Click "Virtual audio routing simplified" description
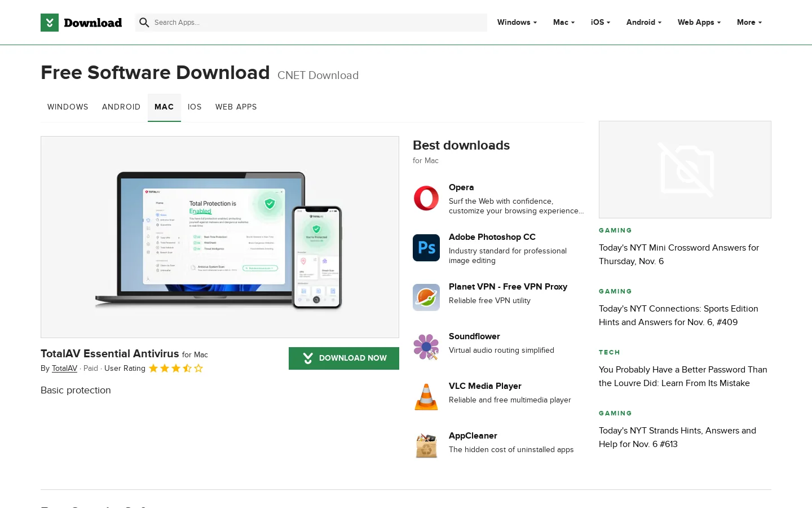The width and height of the screenshot is (812, 508). [x=501, y=351]
